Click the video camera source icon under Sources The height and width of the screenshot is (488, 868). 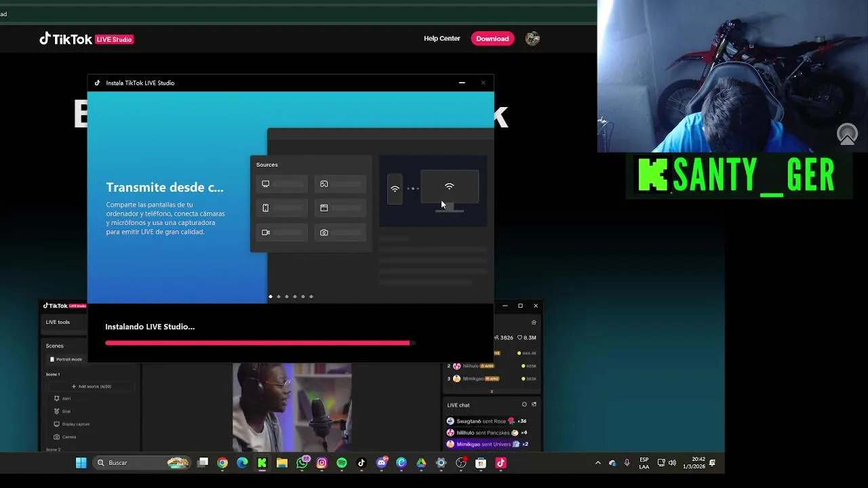pyautogui.click(x=266, y=232)
